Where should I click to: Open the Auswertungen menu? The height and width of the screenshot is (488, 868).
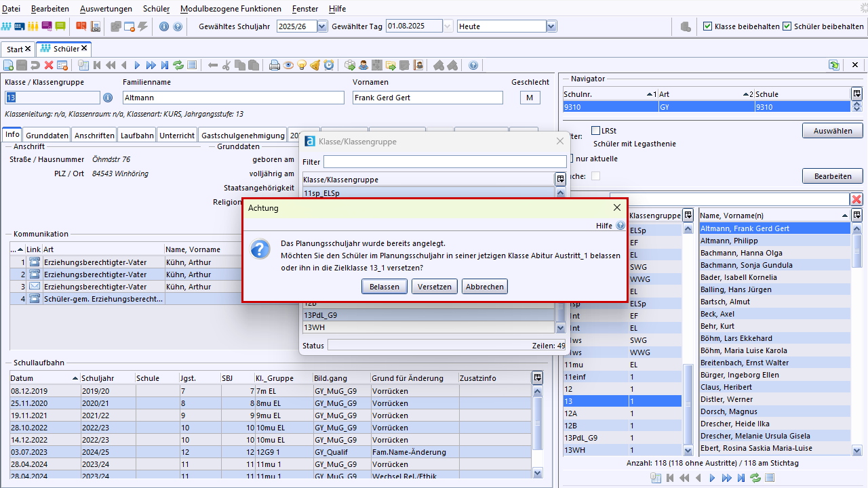tap(106, 9)
